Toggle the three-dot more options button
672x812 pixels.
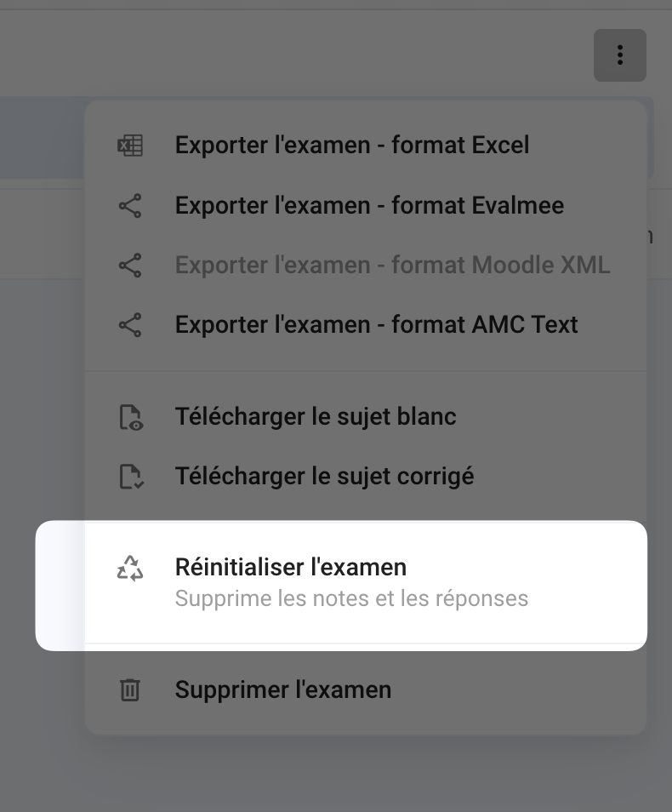click(619, 55)
